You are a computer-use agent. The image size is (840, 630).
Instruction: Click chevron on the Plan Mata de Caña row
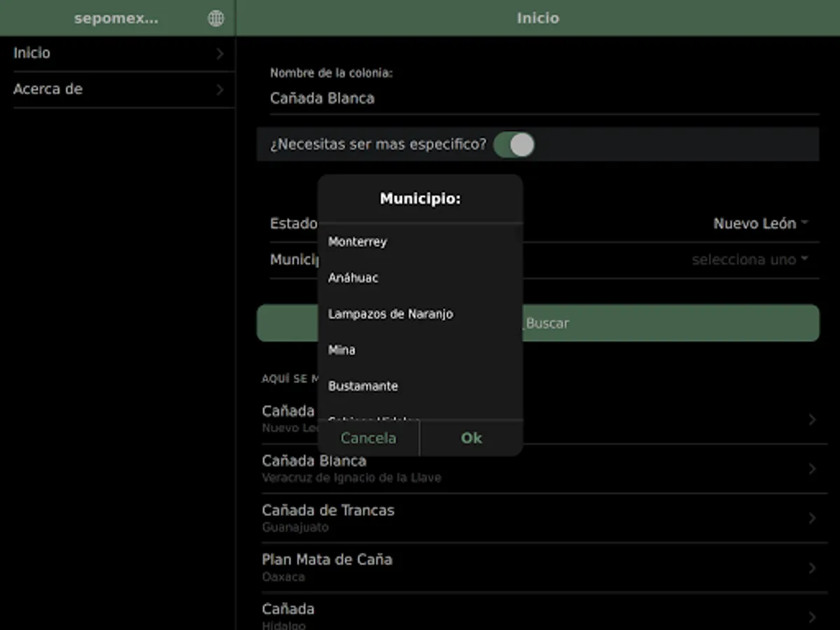(812, 568)
